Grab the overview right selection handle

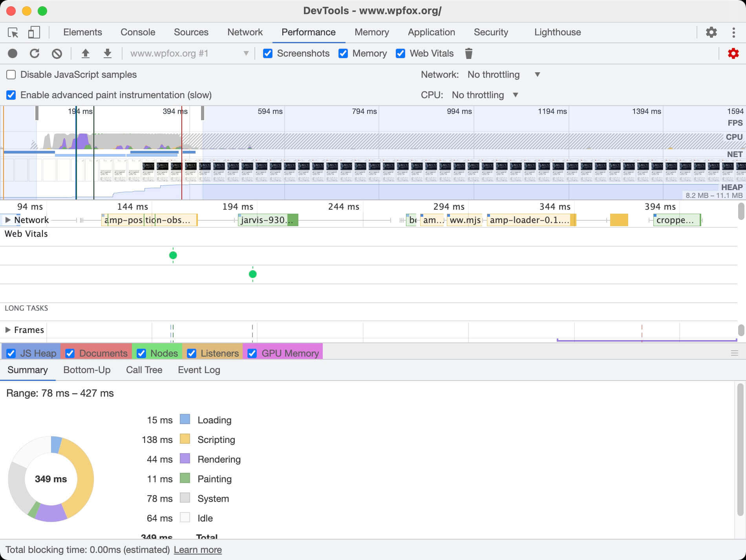coord(203,113)
